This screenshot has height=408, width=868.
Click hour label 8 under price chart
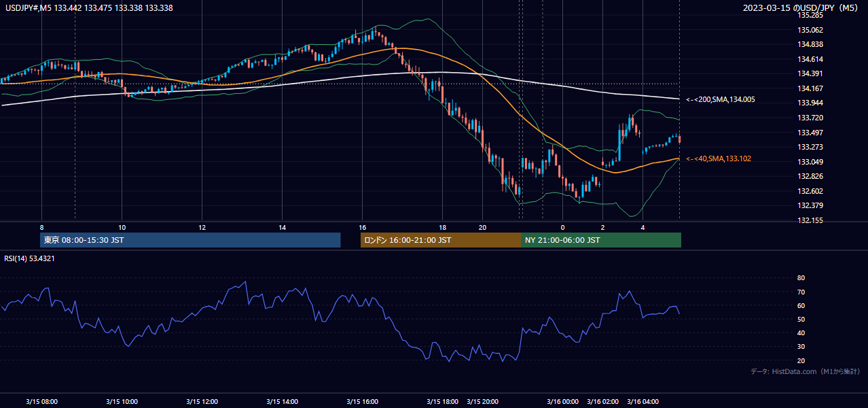(x=41, y=227)
